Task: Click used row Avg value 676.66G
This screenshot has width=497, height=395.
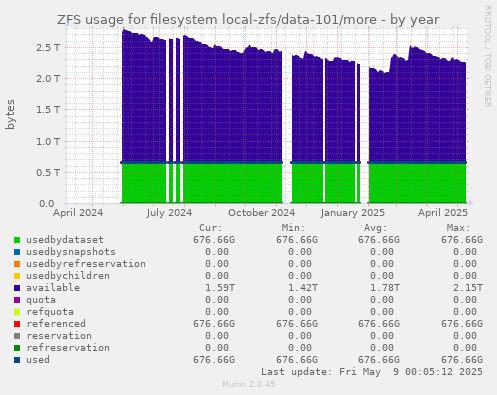Action: (379, 360)
